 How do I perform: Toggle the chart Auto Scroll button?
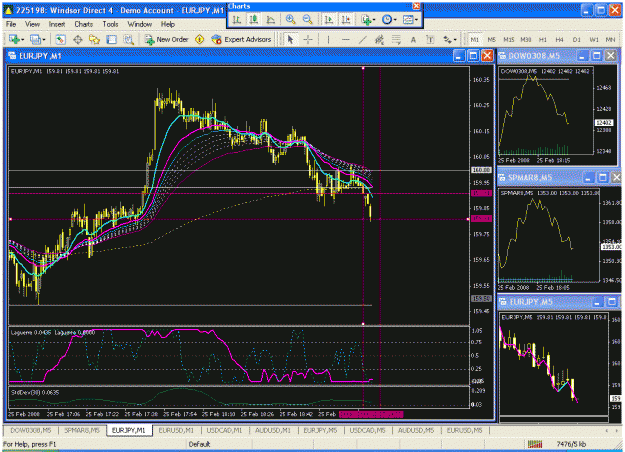tap(328, 20)
